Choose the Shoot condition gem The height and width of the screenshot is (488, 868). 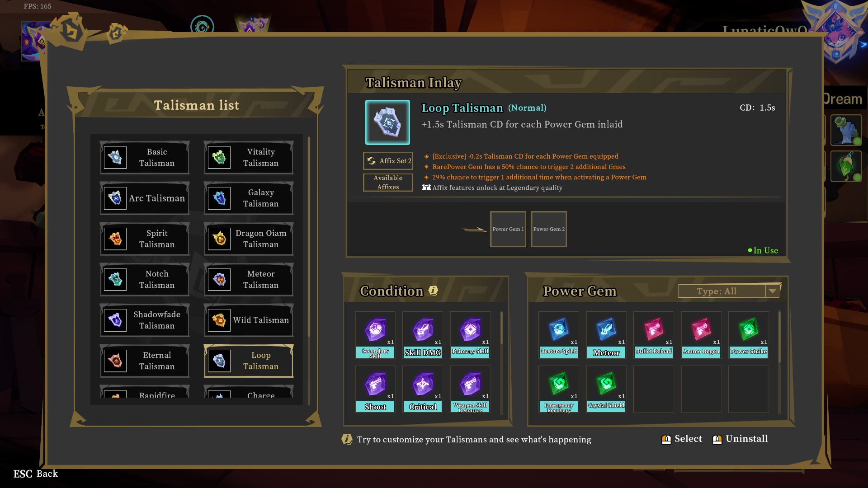point(375,389)
